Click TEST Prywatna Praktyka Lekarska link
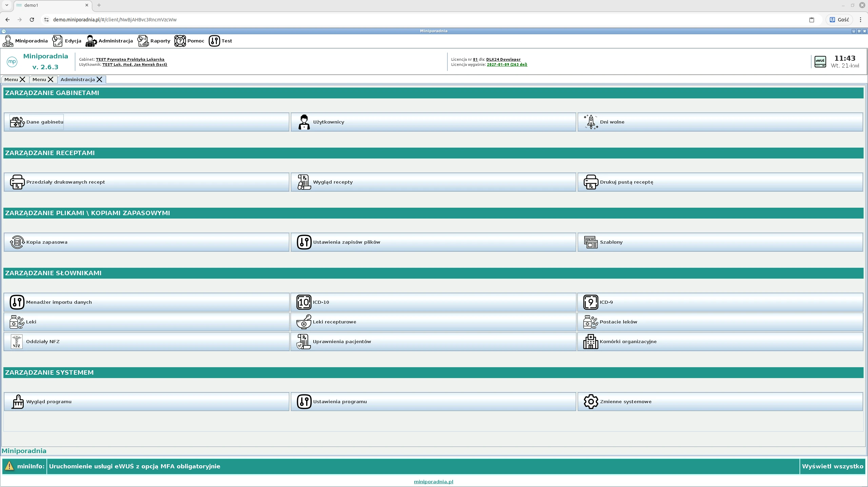868x487 pixels. point(130,59)
